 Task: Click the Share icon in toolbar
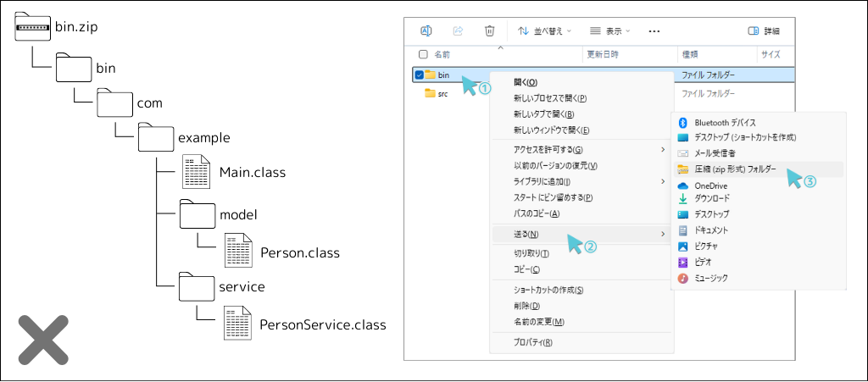[x=458, y=30]
